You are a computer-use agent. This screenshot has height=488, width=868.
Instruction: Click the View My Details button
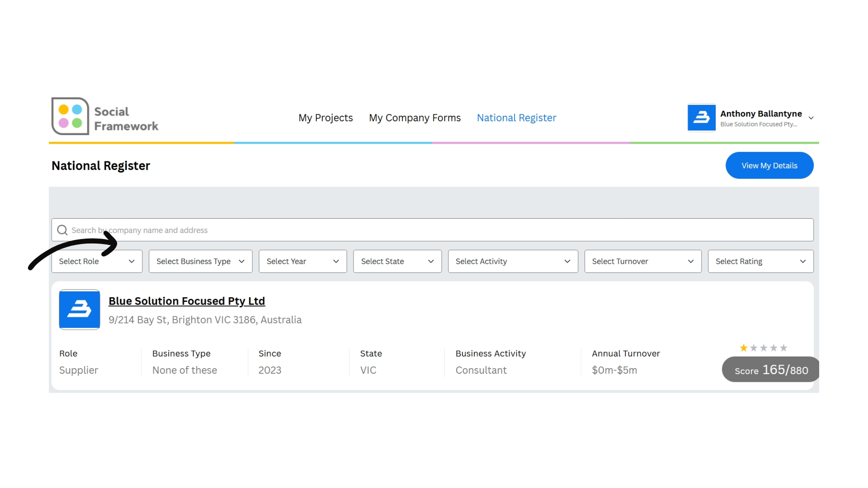tap(769, 165)
